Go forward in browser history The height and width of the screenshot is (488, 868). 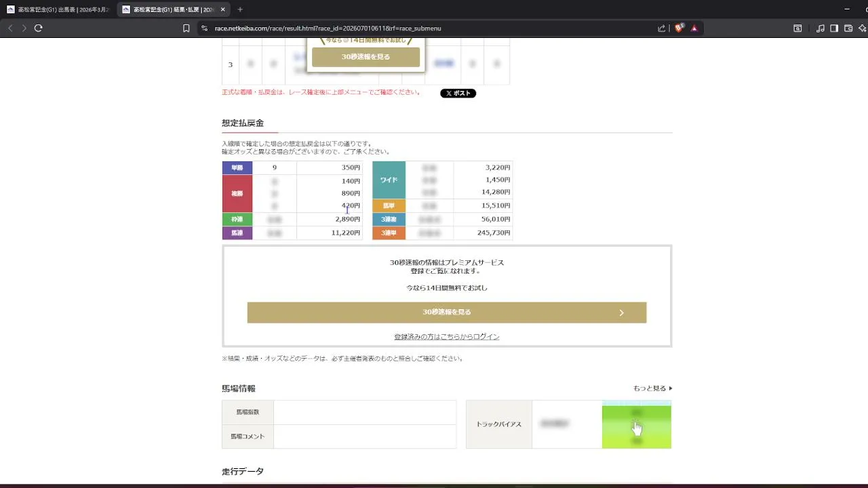(x=24, y=28)
